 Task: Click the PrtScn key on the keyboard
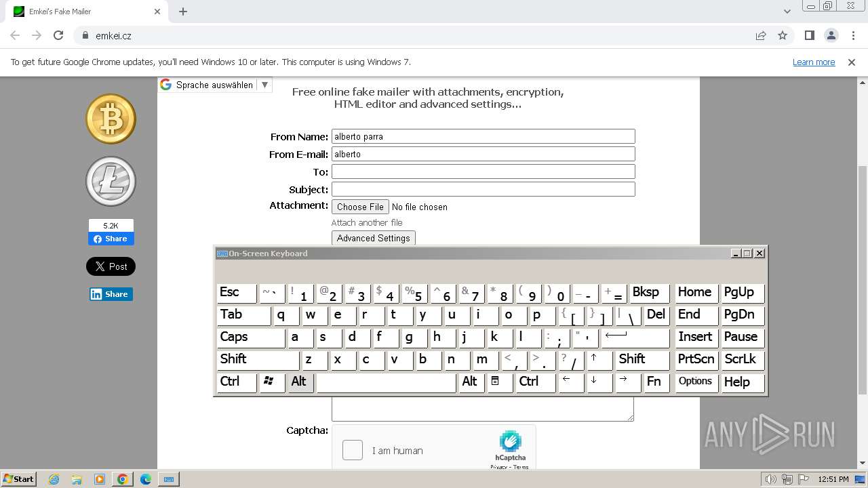click(696, 359)
